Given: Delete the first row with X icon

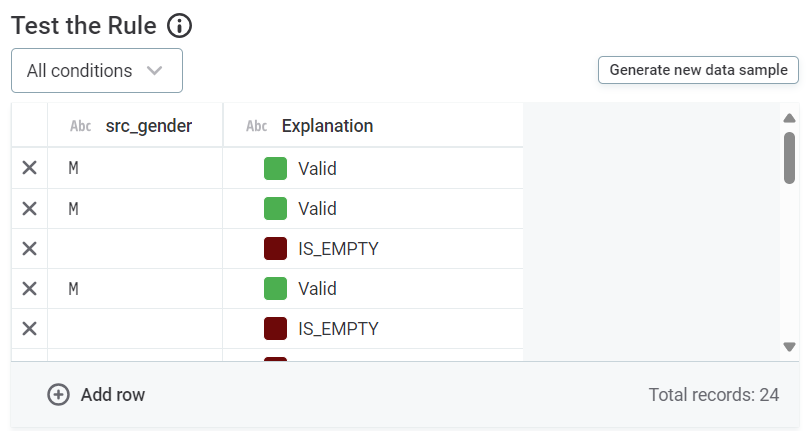Looking at the screenshot, I should point(30,168).
